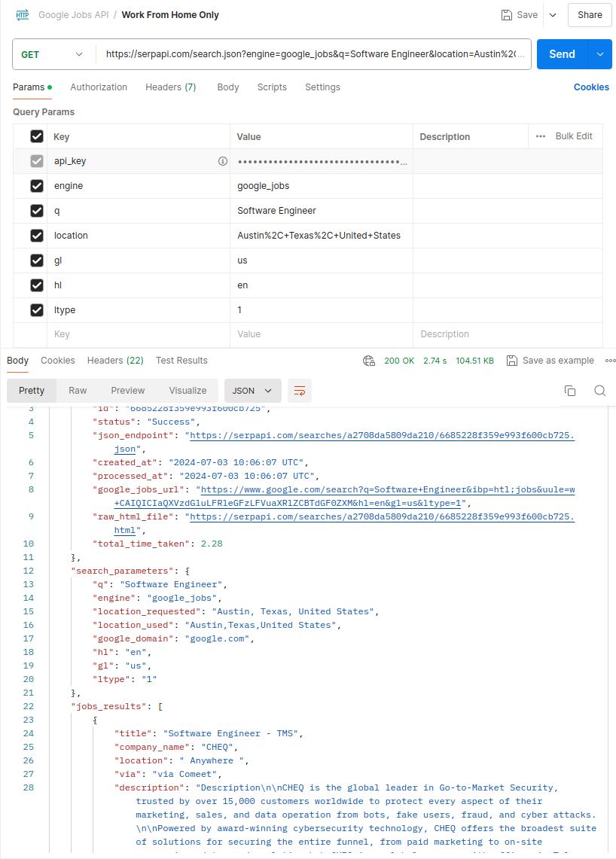Open the response Headers (22) tab

point(115,361)
